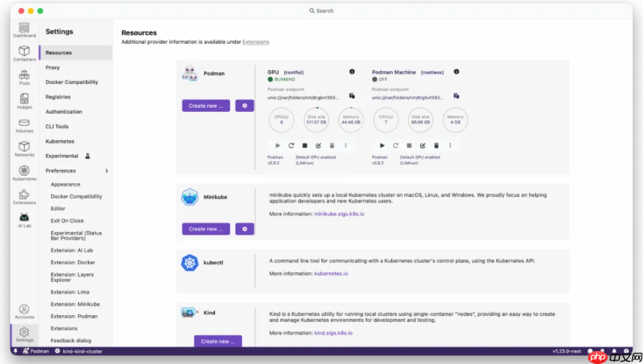
Task: Copy the GPU machine endpoint path
Action: (351, 96)
